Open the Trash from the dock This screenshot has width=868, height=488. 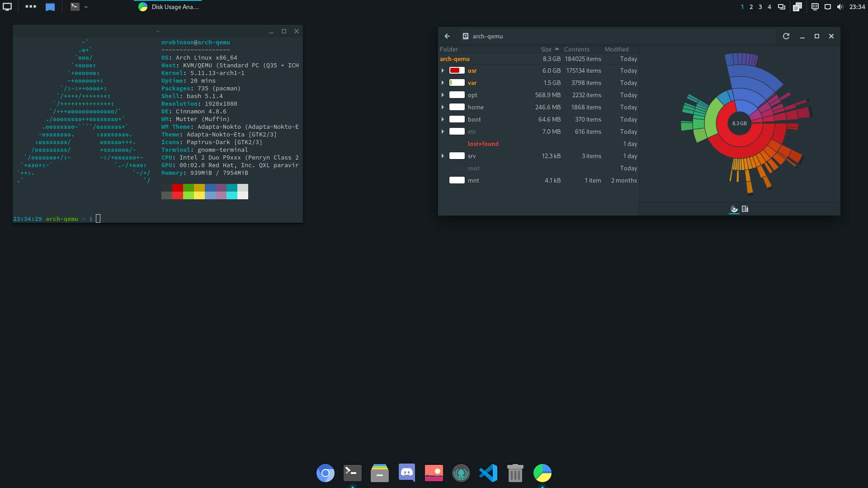click(x=515, y=473)
